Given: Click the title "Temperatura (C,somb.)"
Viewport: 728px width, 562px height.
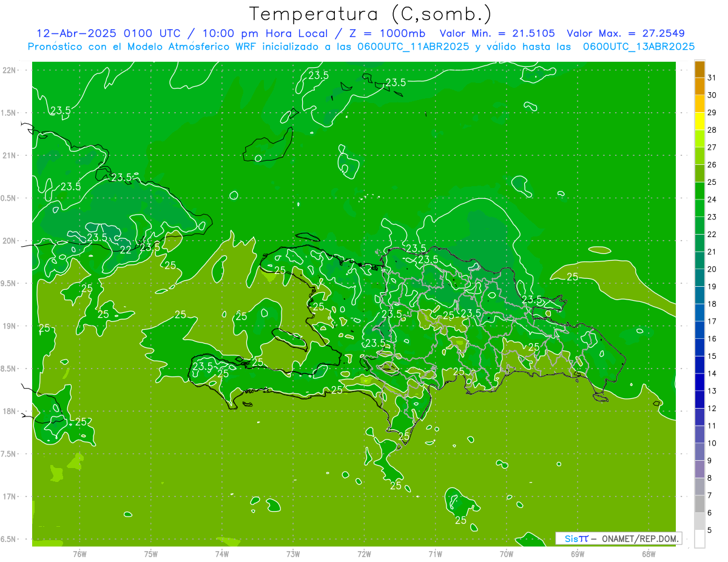Looking at the screenshot, I should pyautogui.click(x=370, y=14).
